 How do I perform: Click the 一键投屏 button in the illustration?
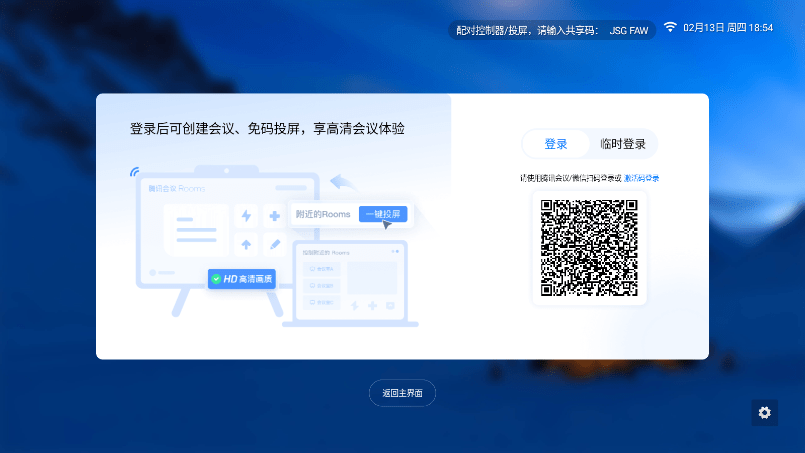pos(383,214)
